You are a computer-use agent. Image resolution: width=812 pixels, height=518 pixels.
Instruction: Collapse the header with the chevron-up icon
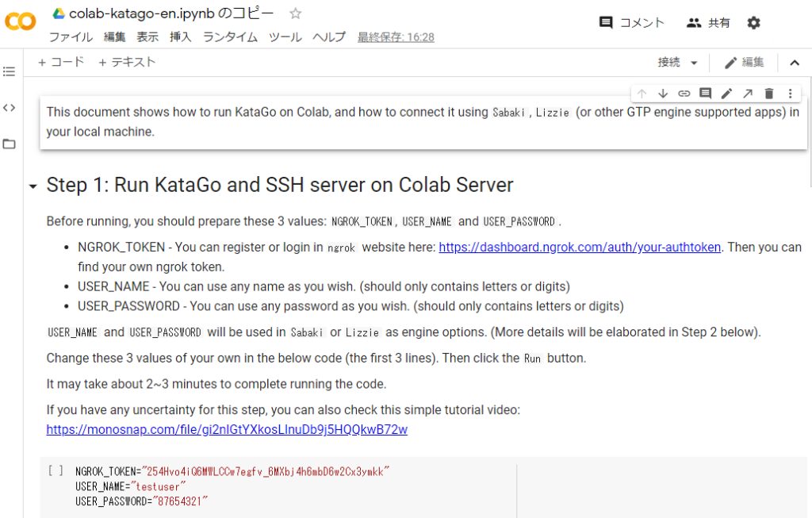(795, 63)
